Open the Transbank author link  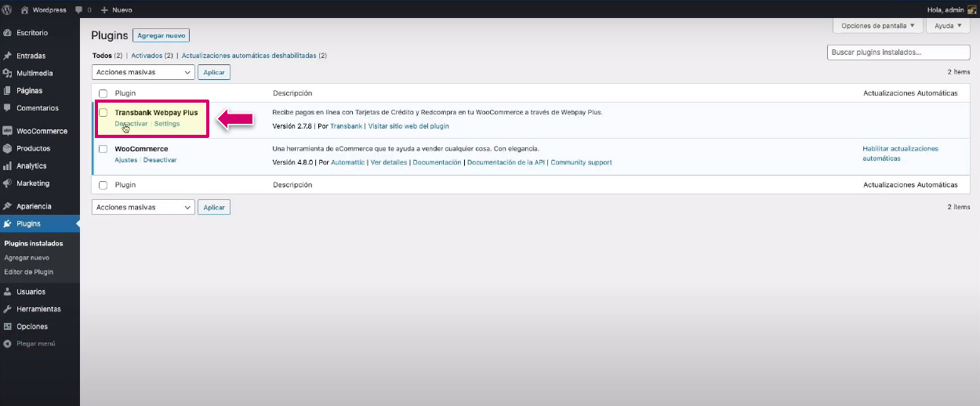point(347,126)
